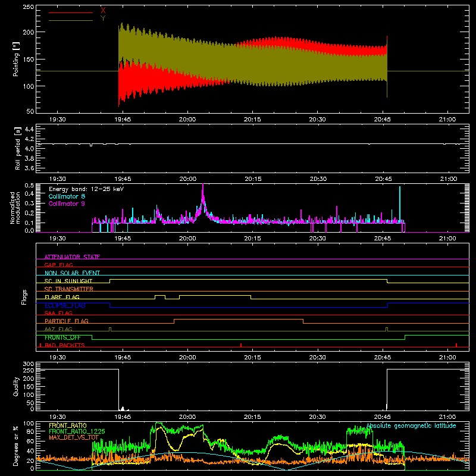Click the Normalized modulation axis title

(15, 208)
